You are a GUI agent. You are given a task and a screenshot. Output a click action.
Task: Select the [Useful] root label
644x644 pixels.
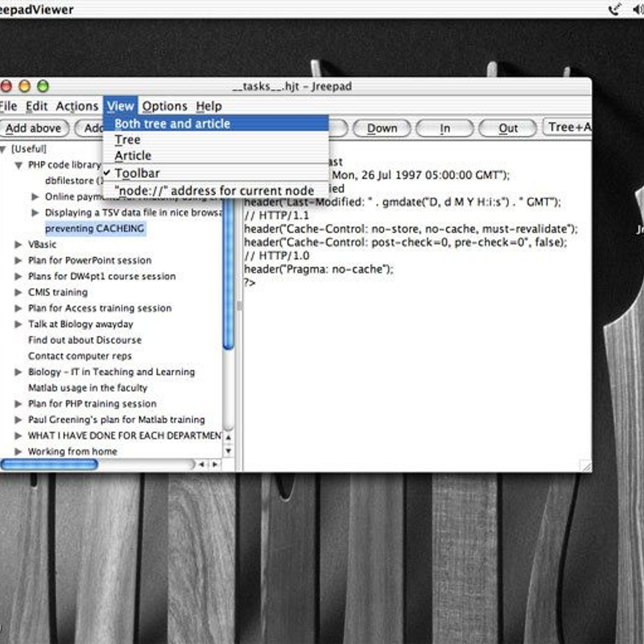(x=29, y=149)
